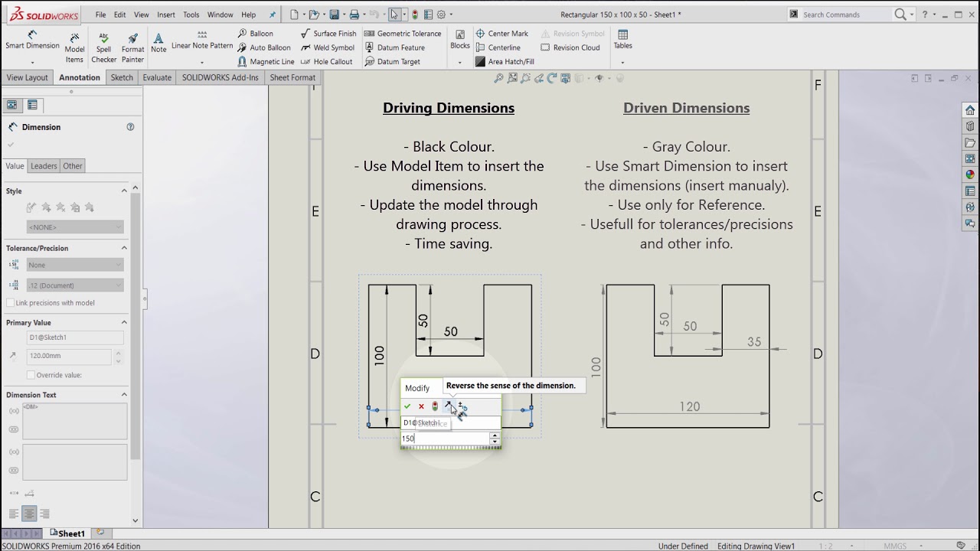Image resolution: width=980 pixels, height=551 pixels.
Task: Open the Options gear icon
Action: tap(441, 15)
